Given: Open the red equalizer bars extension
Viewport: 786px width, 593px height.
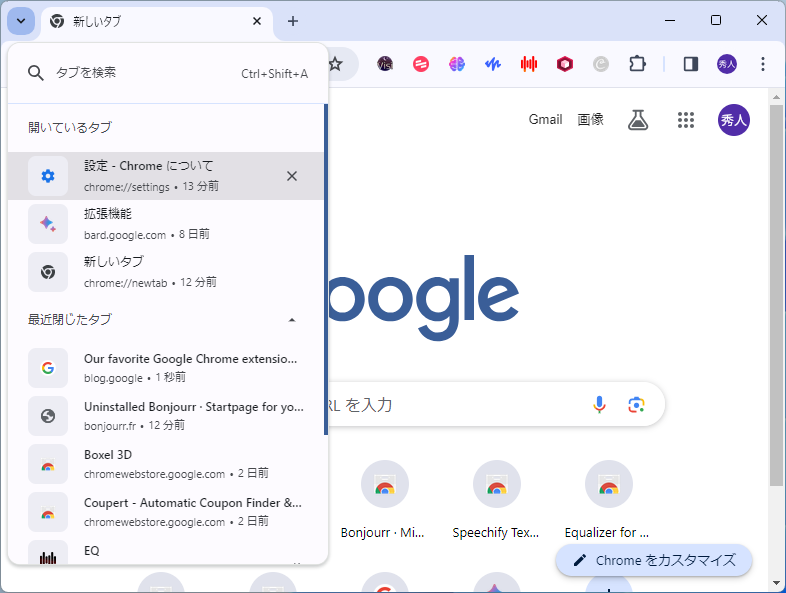Looking at the screenshot, I should click(x=529, y=64).
